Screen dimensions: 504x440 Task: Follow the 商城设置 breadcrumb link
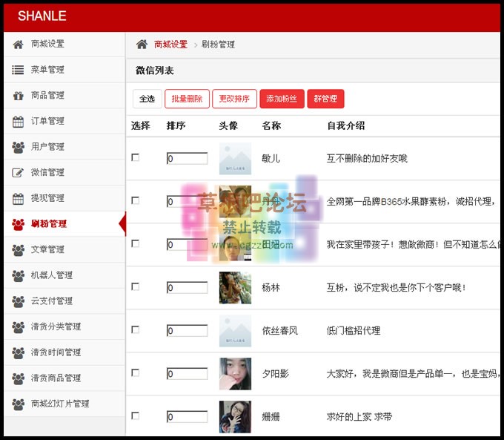170,45
